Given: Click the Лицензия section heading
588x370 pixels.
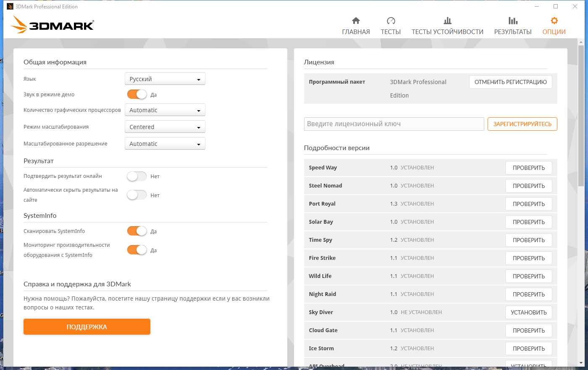Looking at the screenshot, I should click(x=319, y=62).
